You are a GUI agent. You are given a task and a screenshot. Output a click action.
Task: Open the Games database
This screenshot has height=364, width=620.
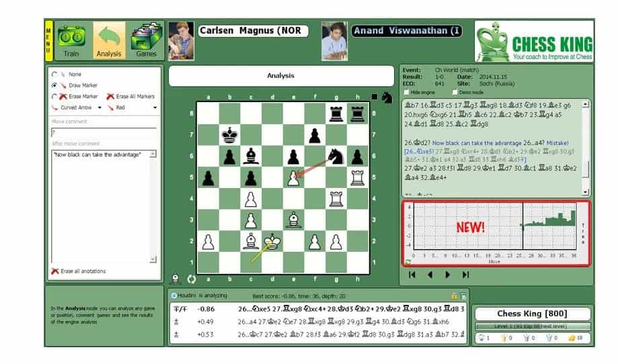pyautogui.click(x=147, y=41)
